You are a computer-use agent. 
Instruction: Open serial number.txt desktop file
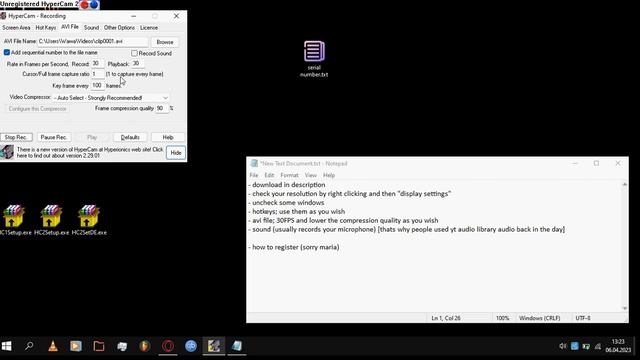coord(314,58)
